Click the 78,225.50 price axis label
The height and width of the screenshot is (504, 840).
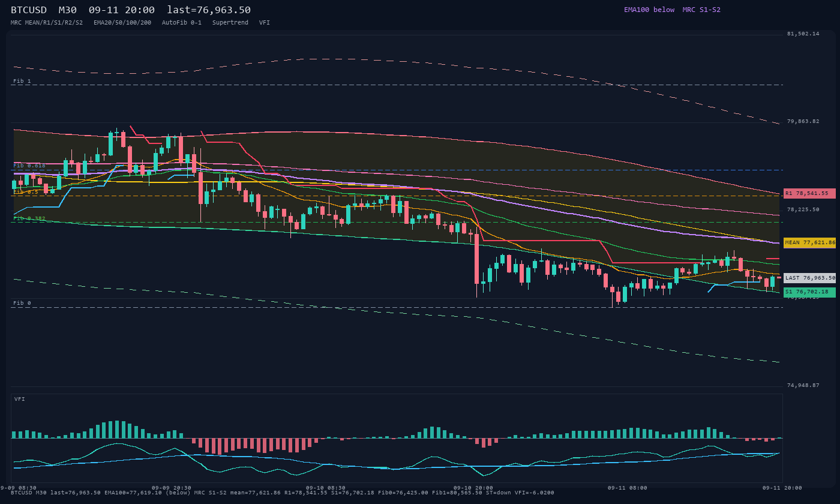click(x=803, y=209)
